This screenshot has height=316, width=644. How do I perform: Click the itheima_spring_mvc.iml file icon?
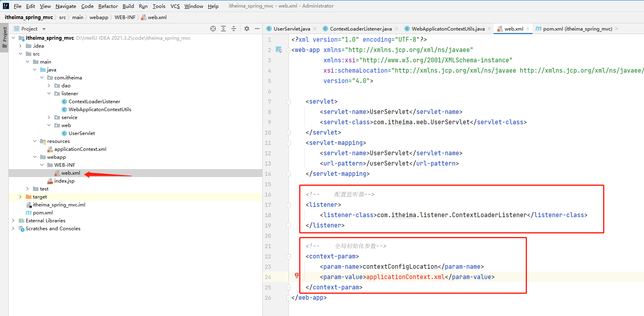coord(29,205)
